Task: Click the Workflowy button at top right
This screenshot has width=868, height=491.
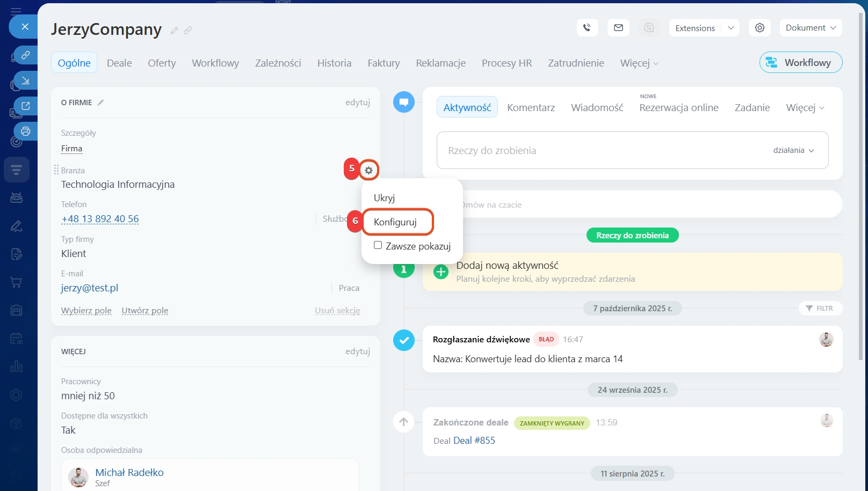Action: tap(800, 62)
